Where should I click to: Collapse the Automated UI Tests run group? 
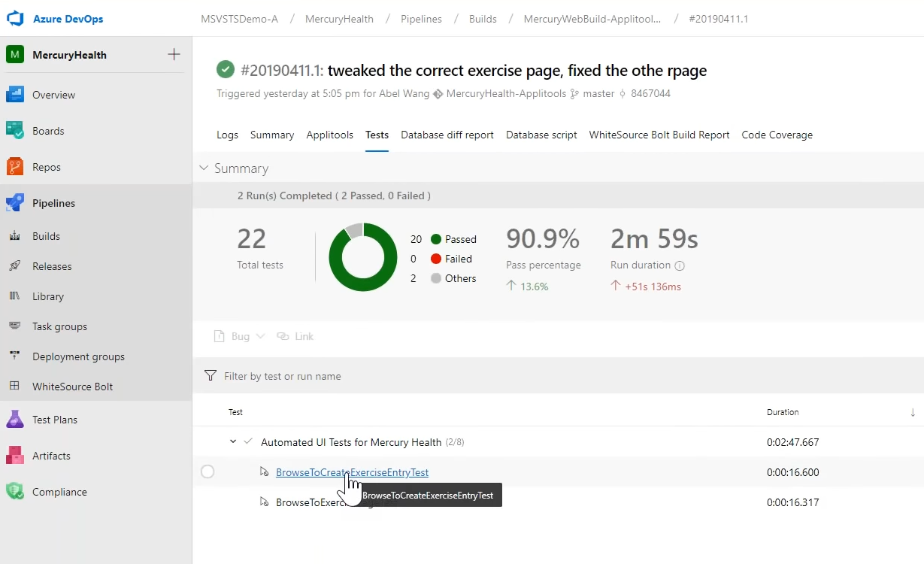pyautogui.click(x=233, y=441)
